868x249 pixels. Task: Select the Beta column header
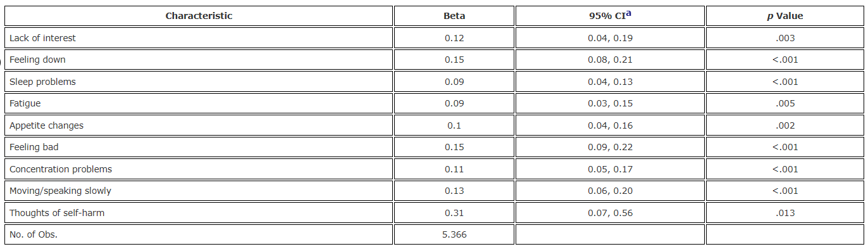pos(454,16)
